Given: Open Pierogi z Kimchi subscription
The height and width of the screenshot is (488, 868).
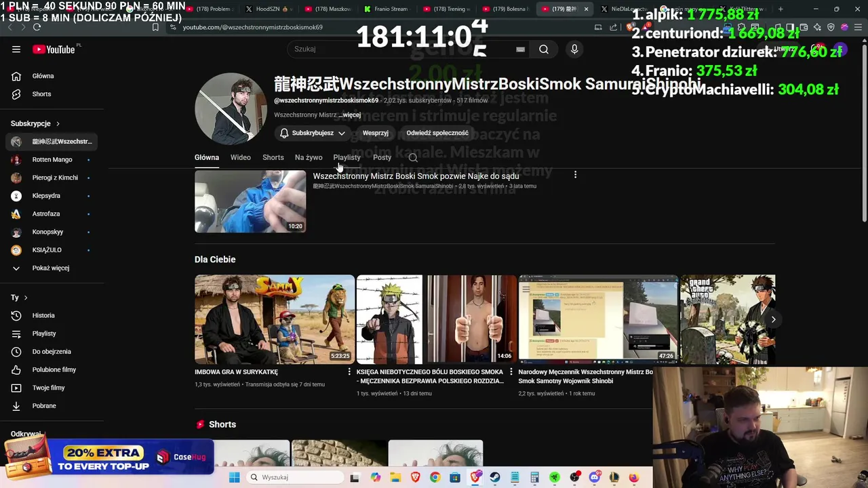Looking at the screenshot, I should coord(52,178).
